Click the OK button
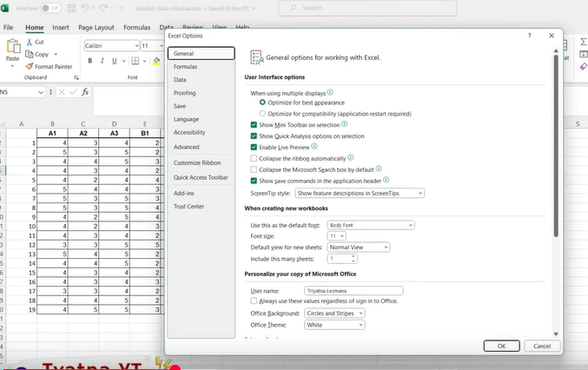The height and width of the screenshot is (370, 588). [x=501, y=346]
